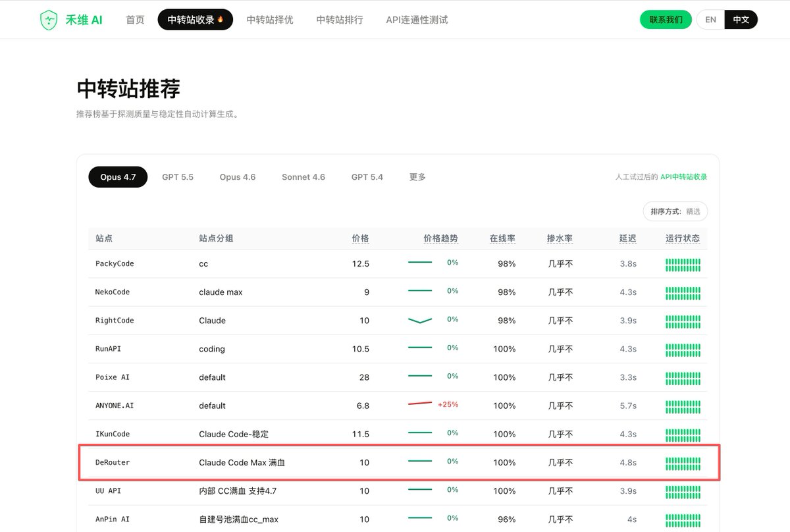Screen dimensions: 790x532
Task: Select the Opus 4.6 model tab
Action: [x=238, y=177]
